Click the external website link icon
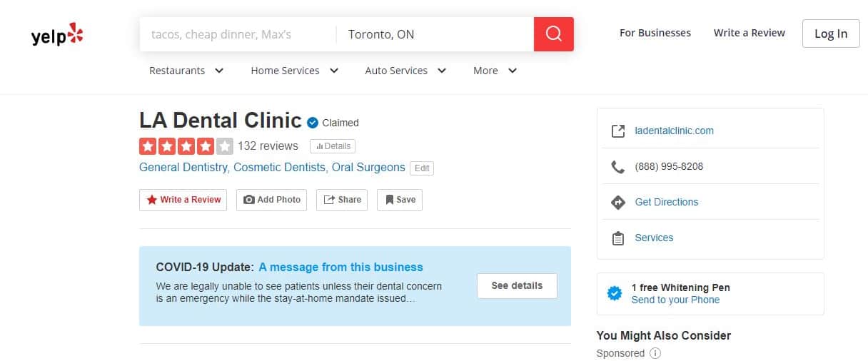The width and height of the screenshot is (868, 361). pos(618,131)
